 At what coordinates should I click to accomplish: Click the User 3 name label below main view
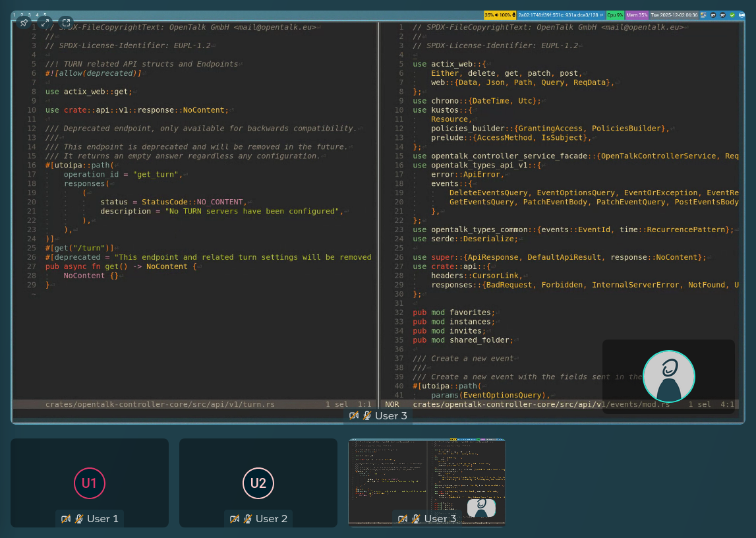pos(392,415)
